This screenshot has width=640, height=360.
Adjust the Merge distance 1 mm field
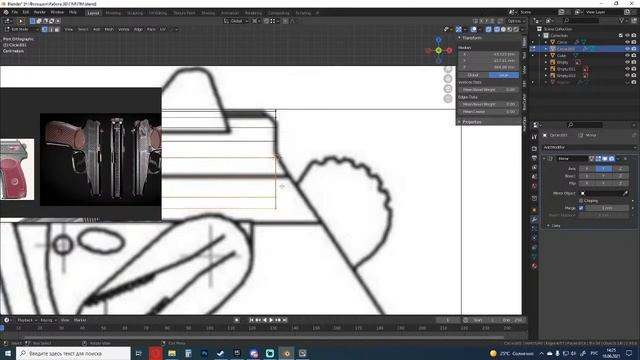(607, 208)
